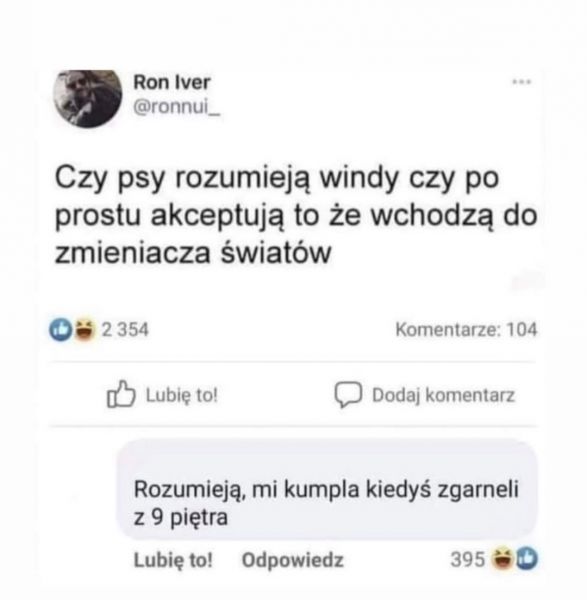This screenshot has width=587, height=600.
Task: Click the blue like reaction icon under post
Action: tap(61, 330)
